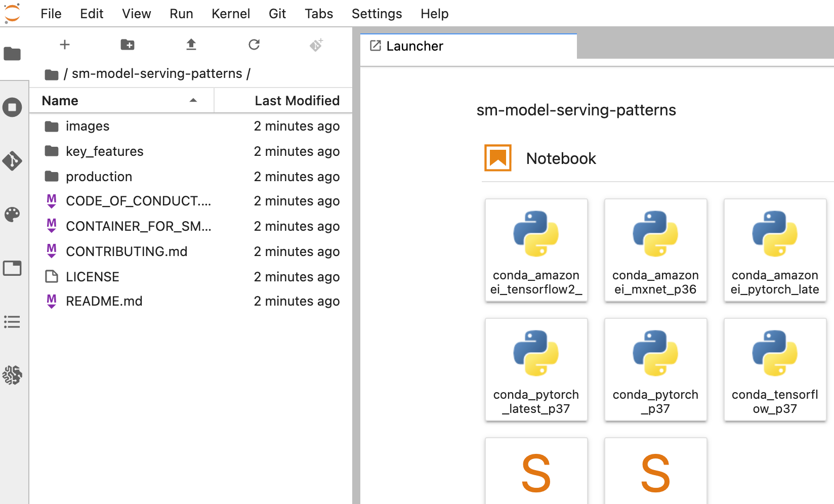Click the root folder breadcrumb icon
Image resolution: width=834 pixels, height=504 pixels.
(51, 75)
